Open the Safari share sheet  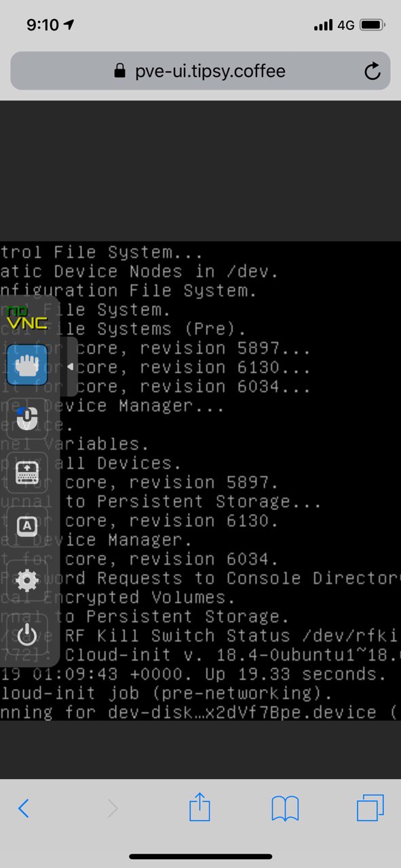(x=199, y=807)
